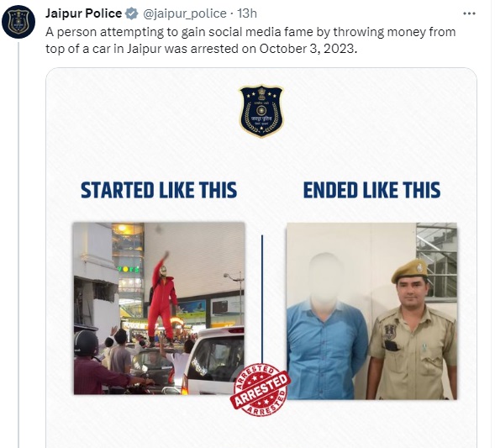Click the Jaipur Police shield logo in image

tap(261, 111)
